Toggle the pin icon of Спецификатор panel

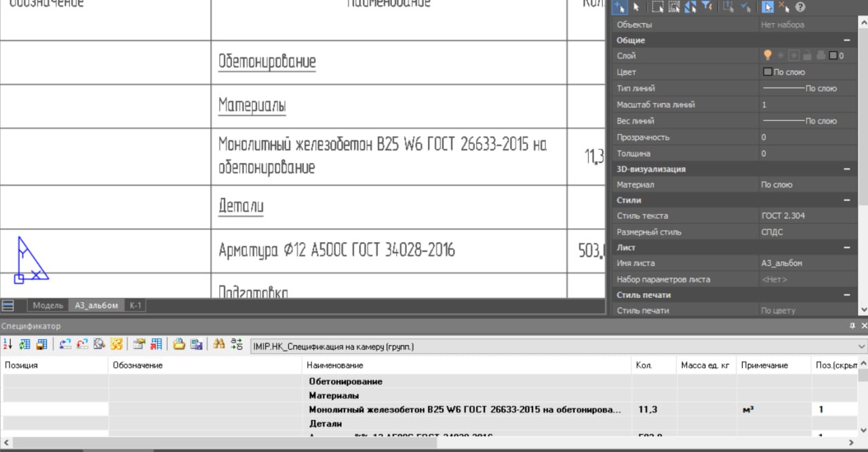point(852,326)
